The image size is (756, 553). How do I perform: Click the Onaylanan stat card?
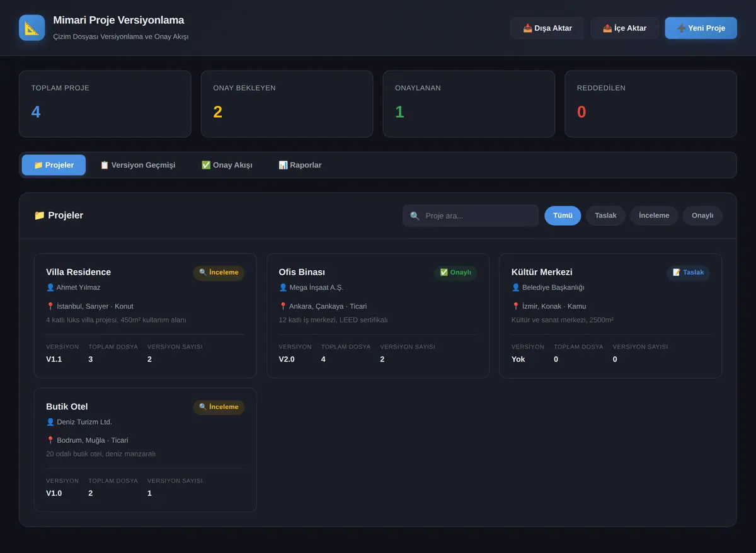[469, 104]
